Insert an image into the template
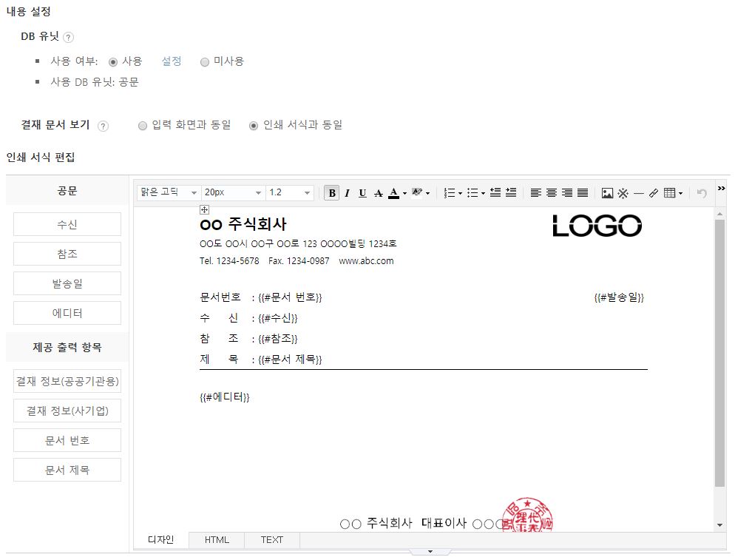735x560 pixels. pyautogui.click(x=607, y=193)
